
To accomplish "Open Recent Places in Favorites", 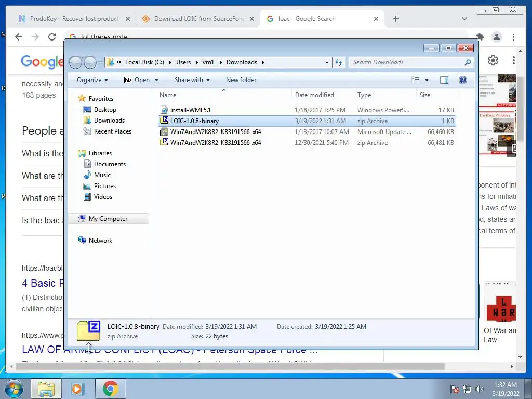I will (x=112, y=131).
